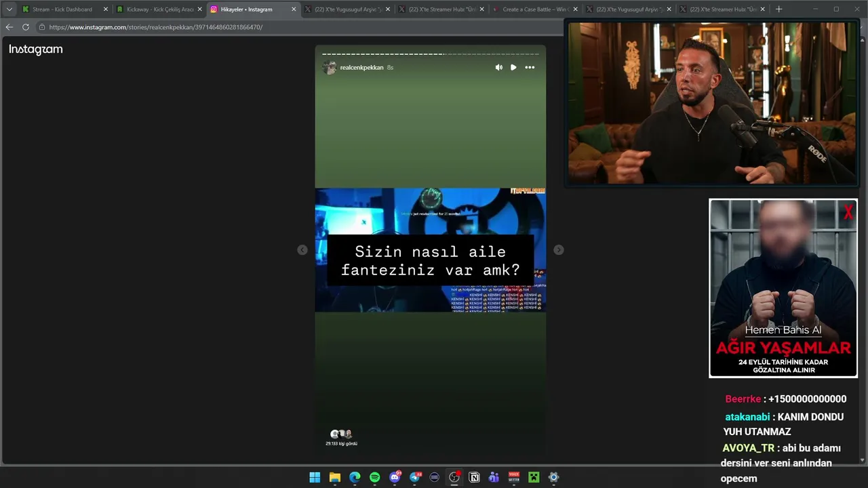Close the Create a Case Battle tab

pyautogui.click(x=575, y=9)
